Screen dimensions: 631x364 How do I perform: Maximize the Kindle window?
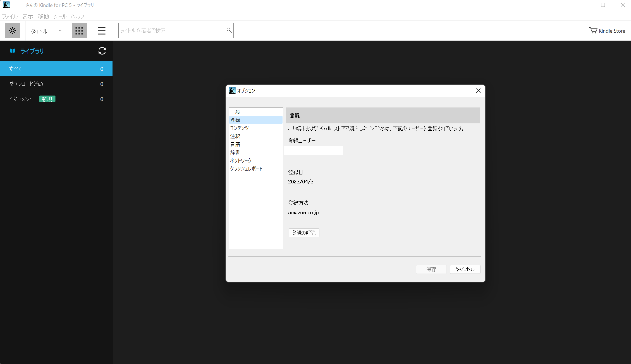(x=603, y=5)
